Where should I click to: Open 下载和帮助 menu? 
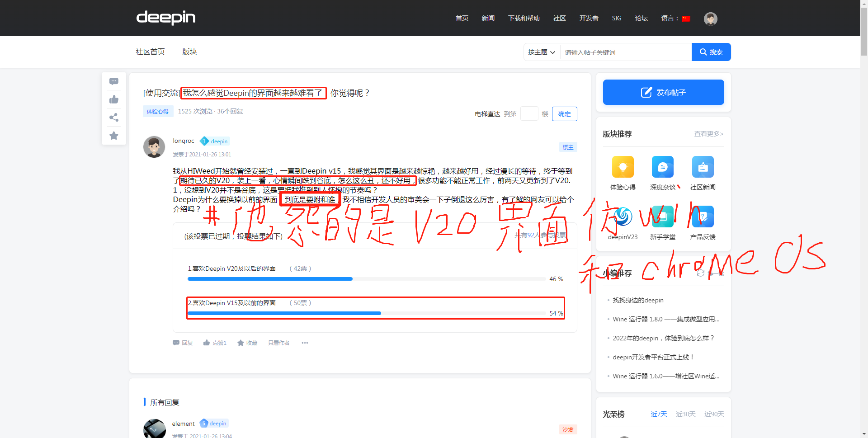(x=524, y=18)
